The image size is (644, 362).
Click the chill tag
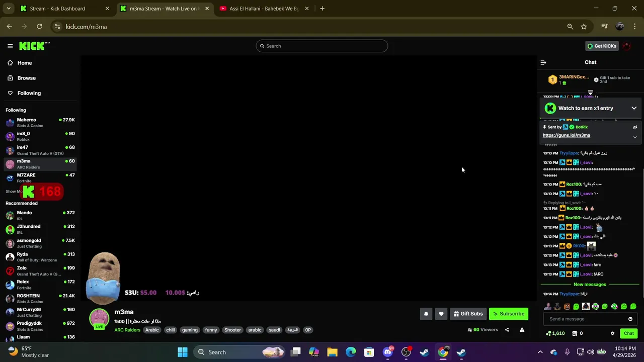171,330
